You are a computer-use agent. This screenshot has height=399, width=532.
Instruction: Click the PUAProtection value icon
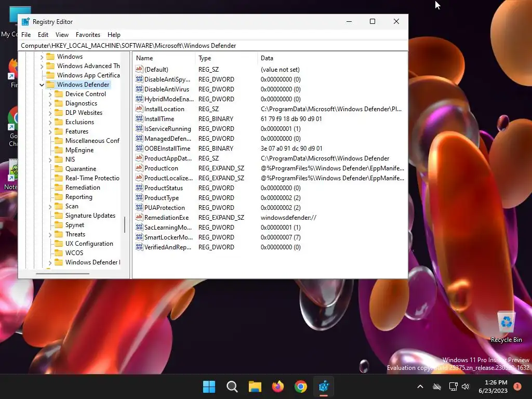pos(139,207)
